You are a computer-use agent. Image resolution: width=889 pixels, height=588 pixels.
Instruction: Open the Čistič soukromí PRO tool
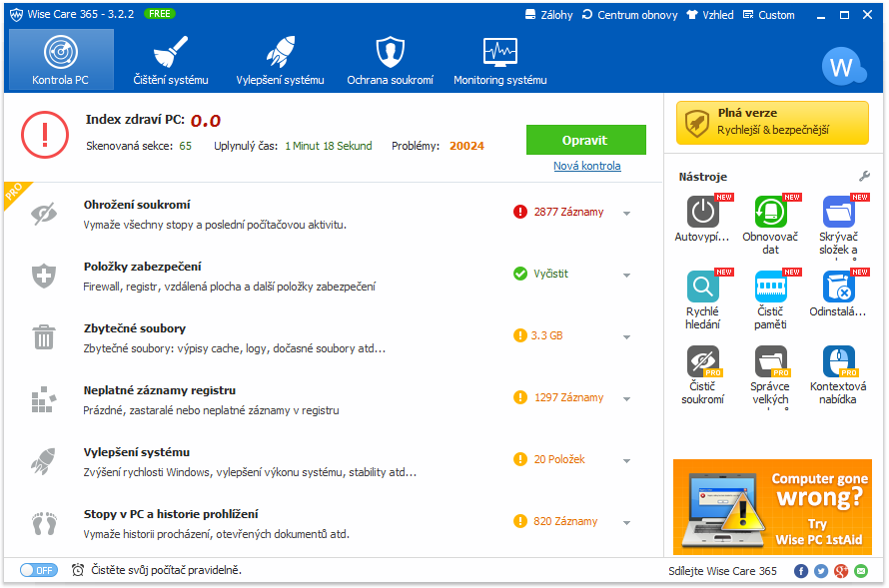(702, 361)
